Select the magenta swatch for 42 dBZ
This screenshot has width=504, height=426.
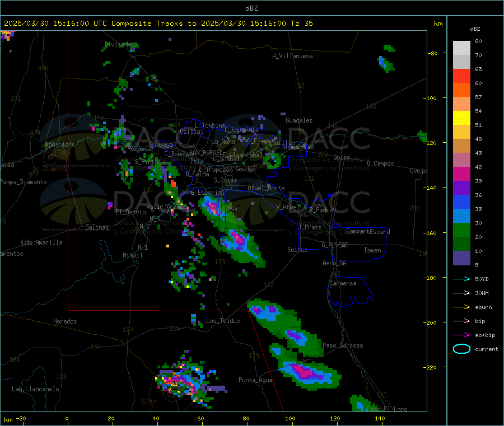coord(461,174)
